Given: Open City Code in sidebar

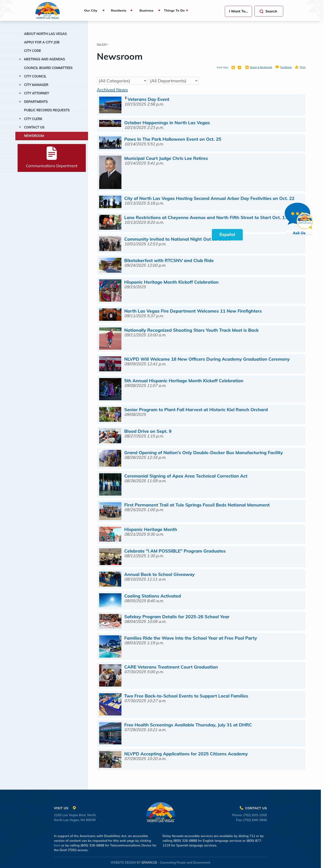Looking at the screenshot, I should 32,51.
